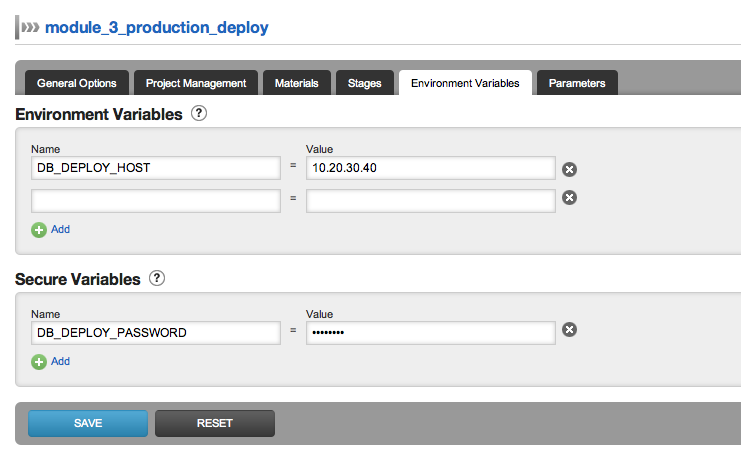750x461 pixels.
Task: Switch to the General Options tab
Action: point(77,83)
